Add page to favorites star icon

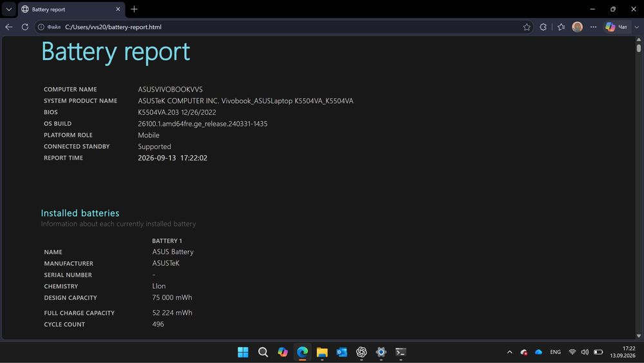(527, 27)
